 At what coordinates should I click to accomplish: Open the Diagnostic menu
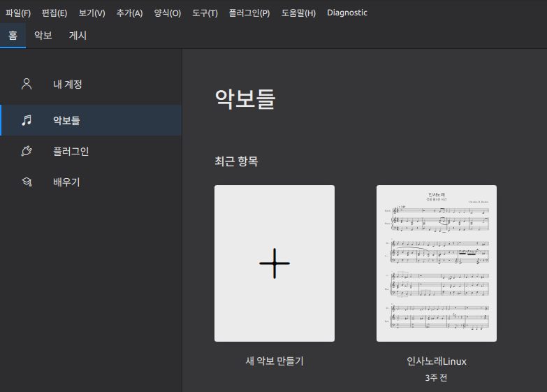(347, 13)
